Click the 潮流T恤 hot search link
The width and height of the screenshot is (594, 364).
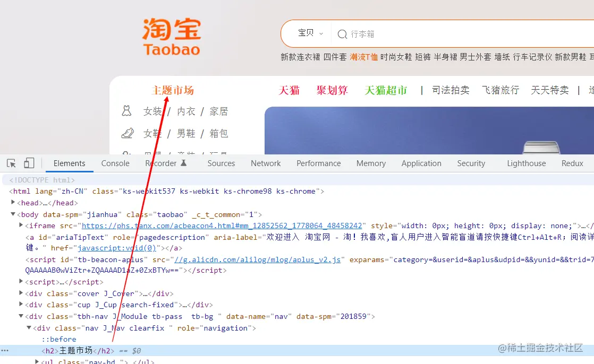coord(363,57)
